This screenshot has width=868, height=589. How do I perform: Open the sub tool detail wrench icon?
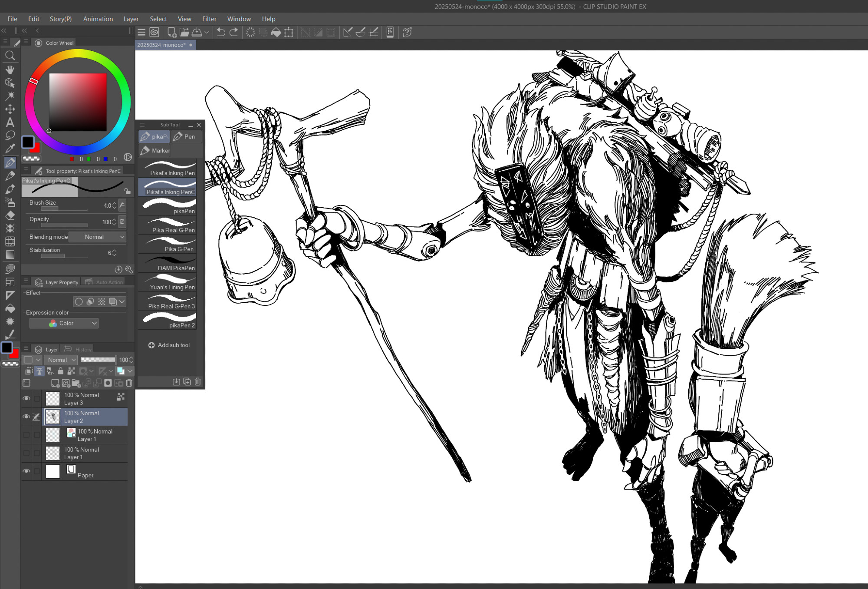pos(129,269)
